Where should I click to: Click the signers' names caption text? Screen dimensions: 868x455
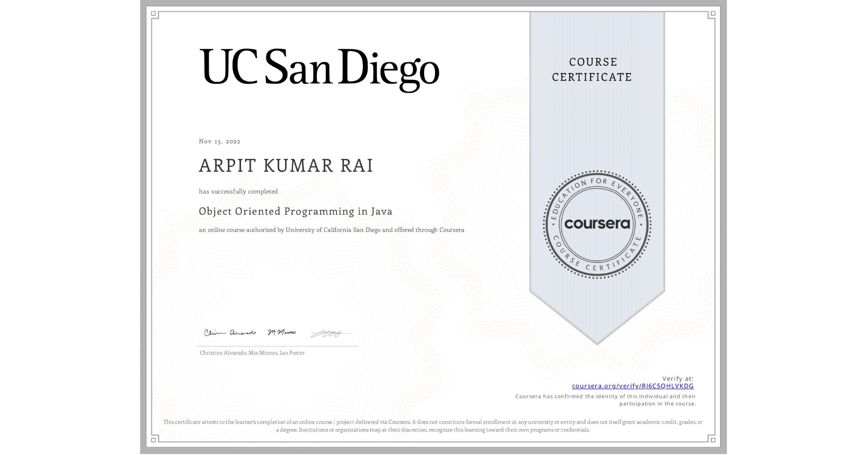[252, 353]
